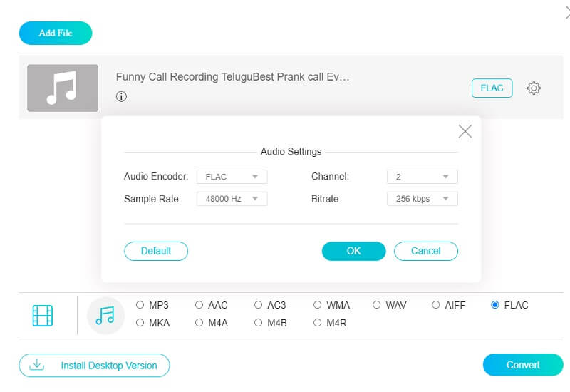Click the music file thumbnail
The width and height of the screenshot is (570, 392).
63,88
